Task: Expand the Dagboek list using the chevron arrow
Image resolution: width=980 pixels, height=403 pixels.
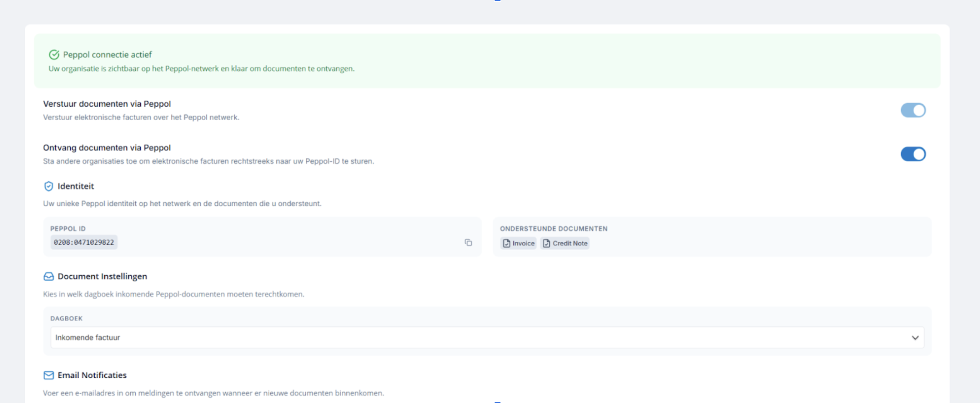Action: (x=915, y=338)
